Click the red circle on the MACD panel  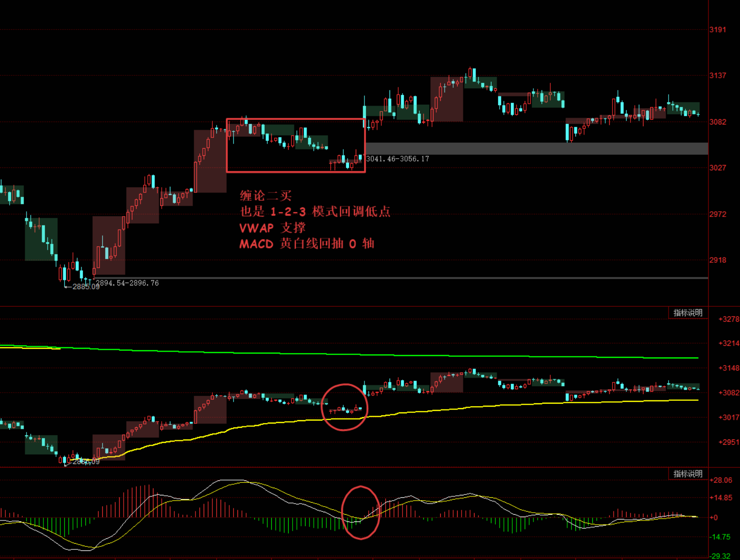tap(360, 487)
